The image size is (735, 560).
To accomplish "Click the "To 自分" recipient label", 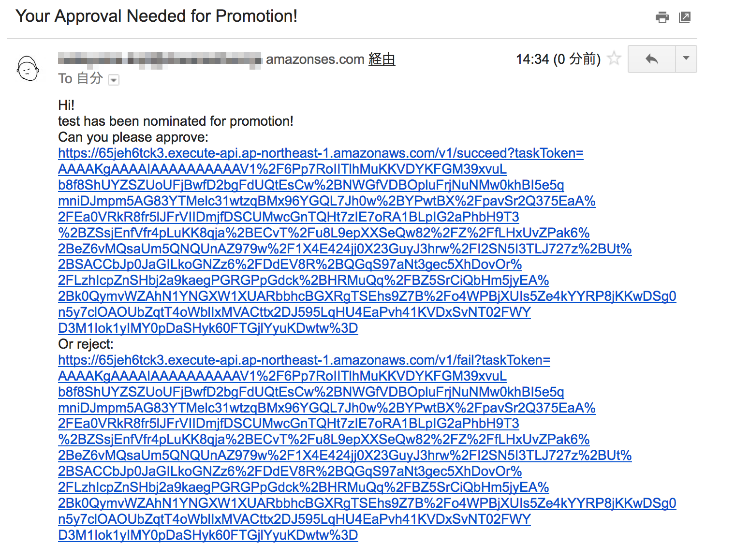I will [x=80, y=78].
